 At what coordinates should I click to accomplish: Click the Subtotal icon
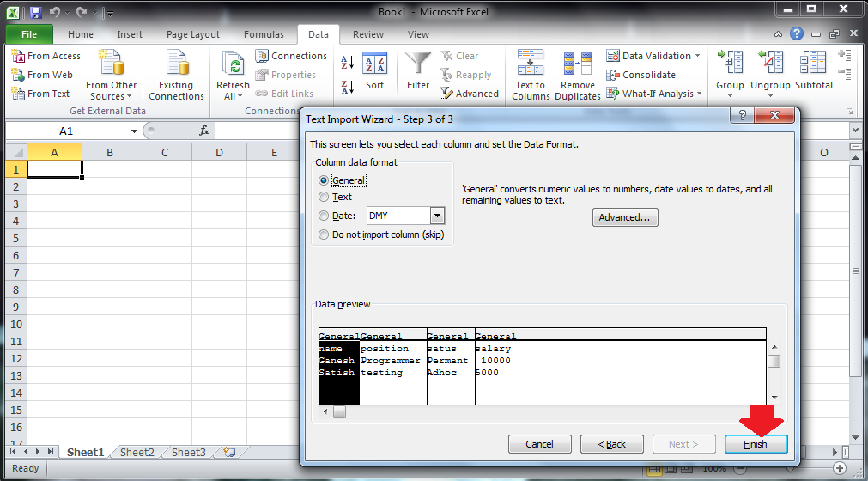(813, 62)
